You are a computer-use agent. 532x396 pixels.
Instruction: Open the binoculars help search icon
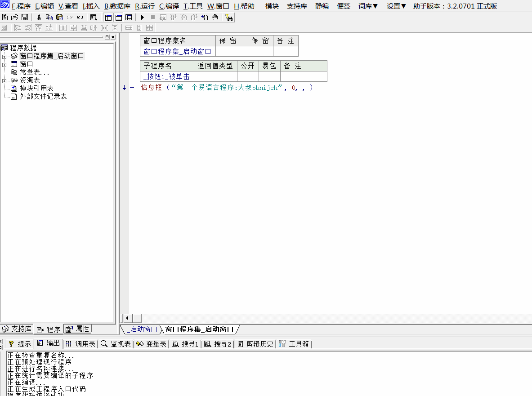point(229,17)
